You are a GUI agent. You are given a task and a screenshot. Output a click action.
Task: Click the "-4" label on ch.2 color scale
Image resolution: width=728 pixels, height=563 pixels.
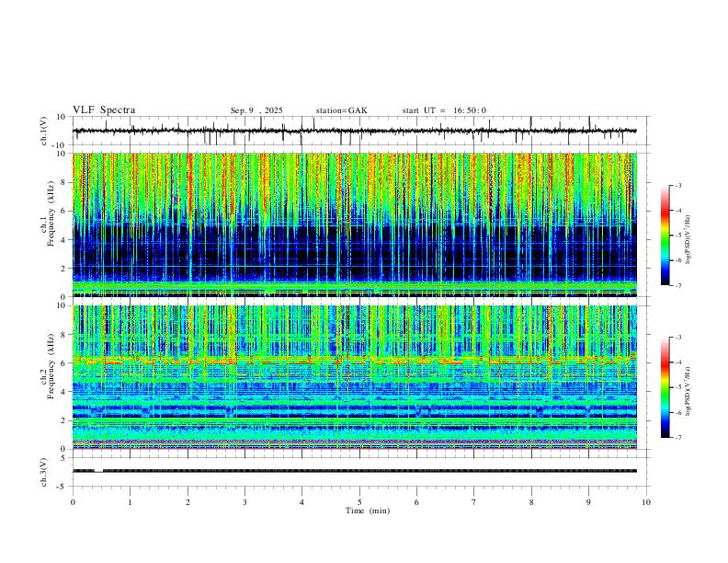tap(677, 362)
